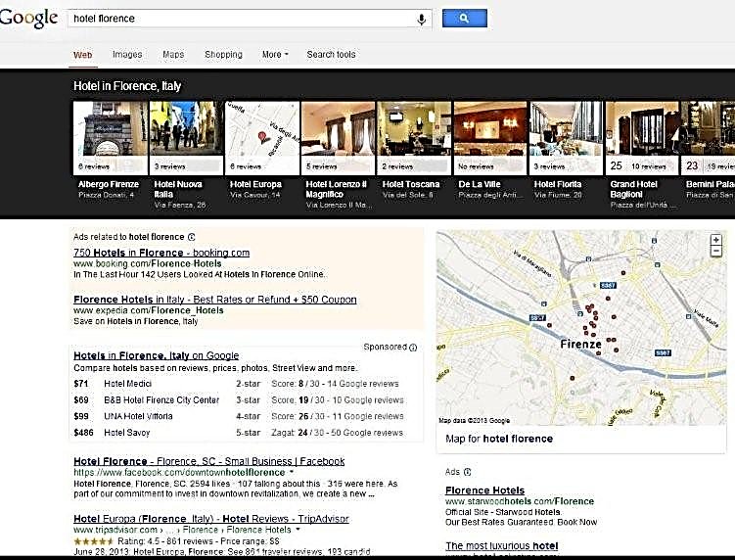Image resolution: width=735 pixels, height=560 pixels.
Task: Expand arrow next to facebook.com URL
Action: point(292,472)
